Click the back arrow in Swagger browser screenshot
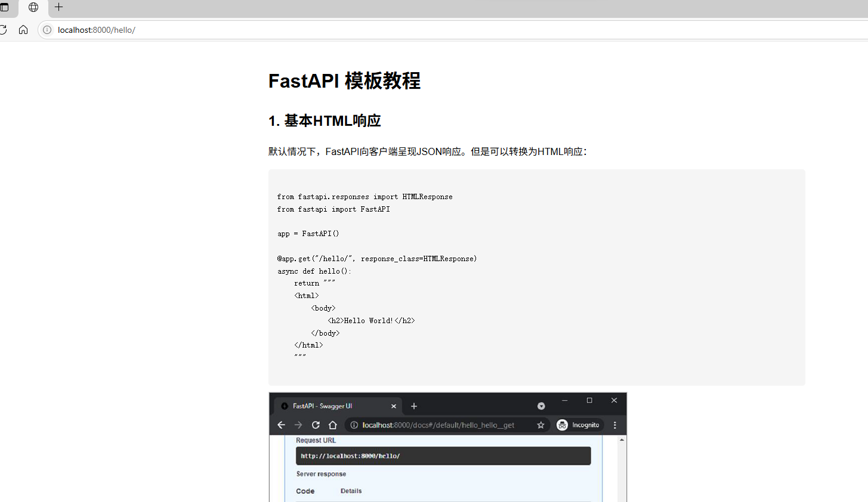The image size is (868, 502). coord(281,425)
